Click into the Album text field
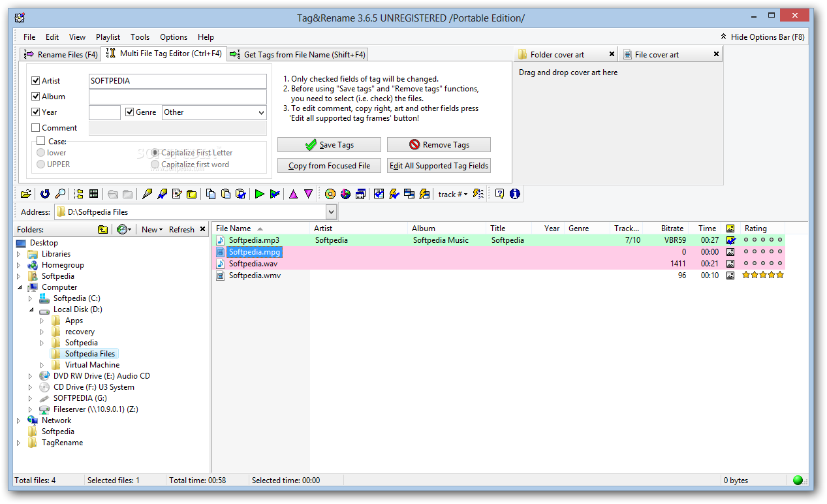 click(178, 97)
